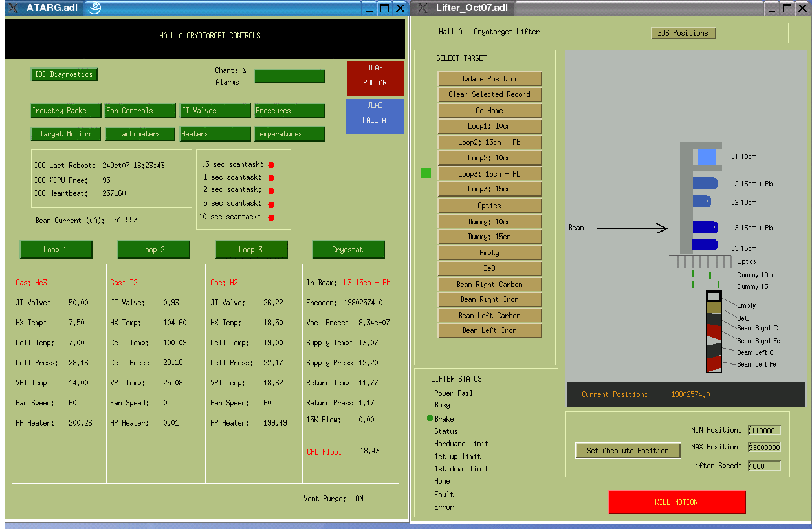812x529 pixels.
Task: Select the Empty target
Action: coord(490,253)
